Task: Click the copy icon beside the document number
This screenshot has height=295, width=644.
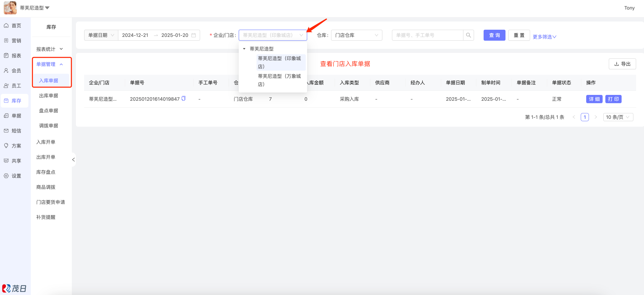Action: 183,99
